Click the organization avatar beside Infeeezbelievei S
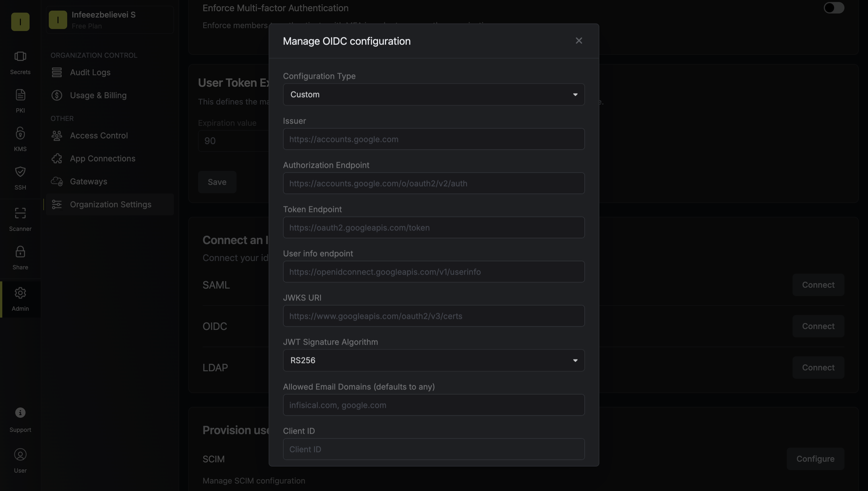 [x=58, y=20]
